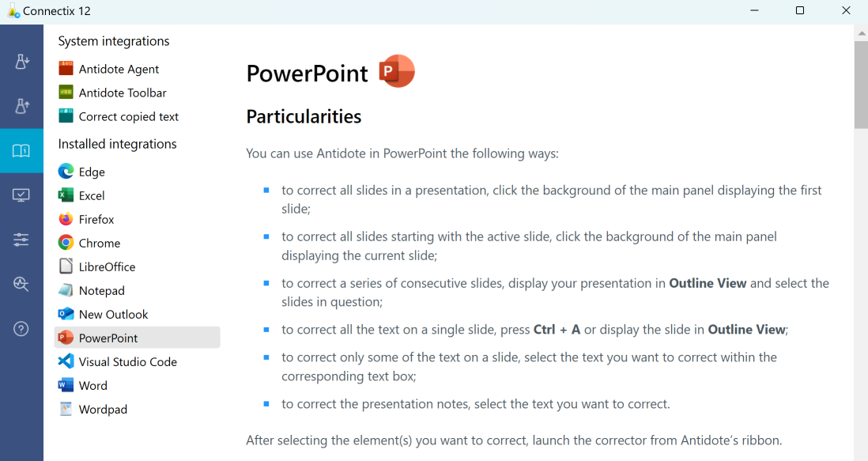Viewport: 868px width, 461px height.
Task: Select Antidote Toolbar integration
Action: (x=123, y=93)
